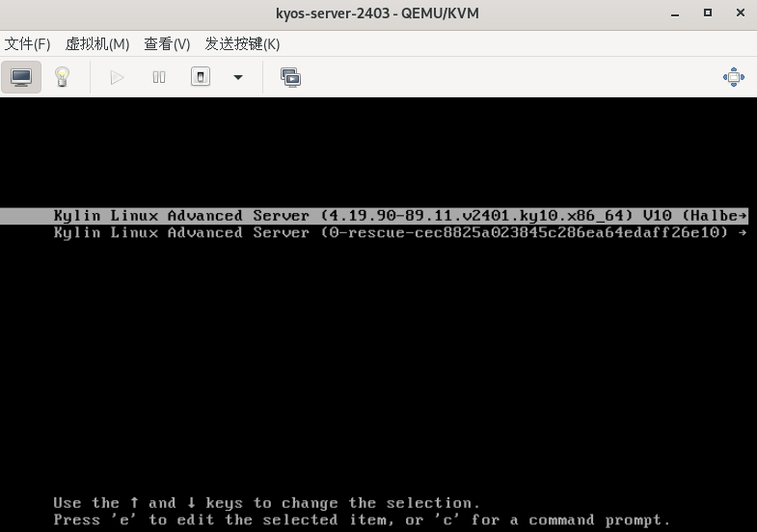Minimize the kyos-server-2403 window
The height and width of the screenshot is (532, 757).
pyautogui.click(x=675, y=13)
